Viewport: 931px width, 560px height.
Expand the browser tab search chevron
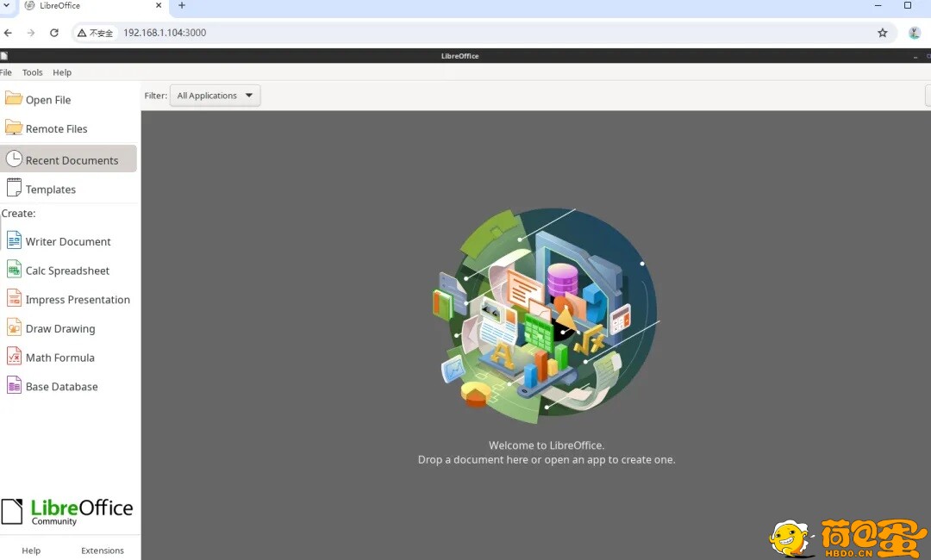(7, 5)
